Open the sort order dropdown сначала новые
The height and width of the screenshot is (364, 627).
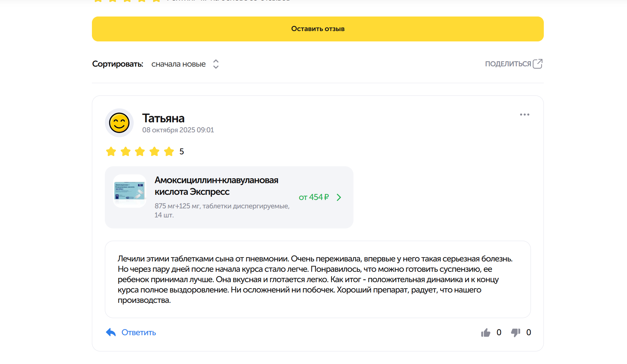tap(178, 64)
